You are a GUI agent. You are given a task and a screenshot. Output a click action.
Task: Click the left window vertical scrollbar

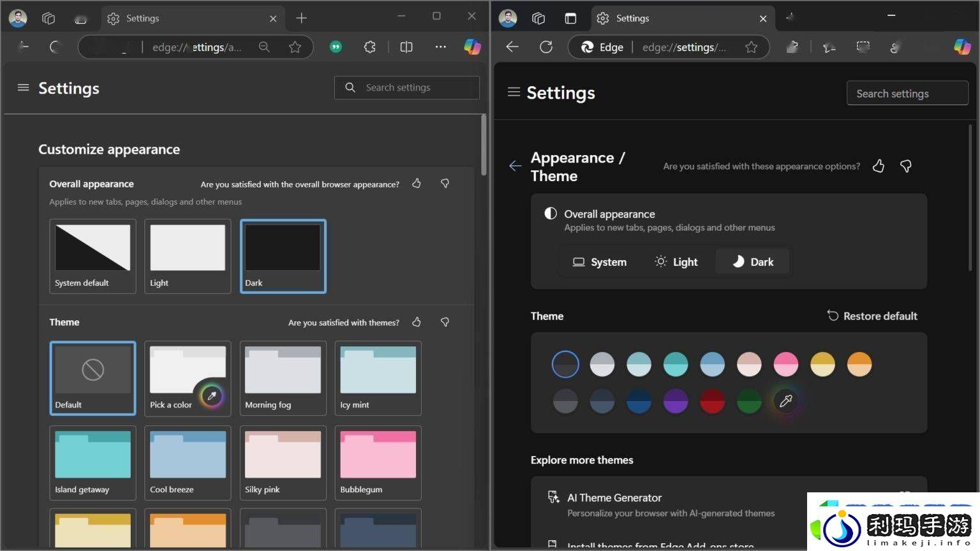pyautogui.click(x=484, y=145)
